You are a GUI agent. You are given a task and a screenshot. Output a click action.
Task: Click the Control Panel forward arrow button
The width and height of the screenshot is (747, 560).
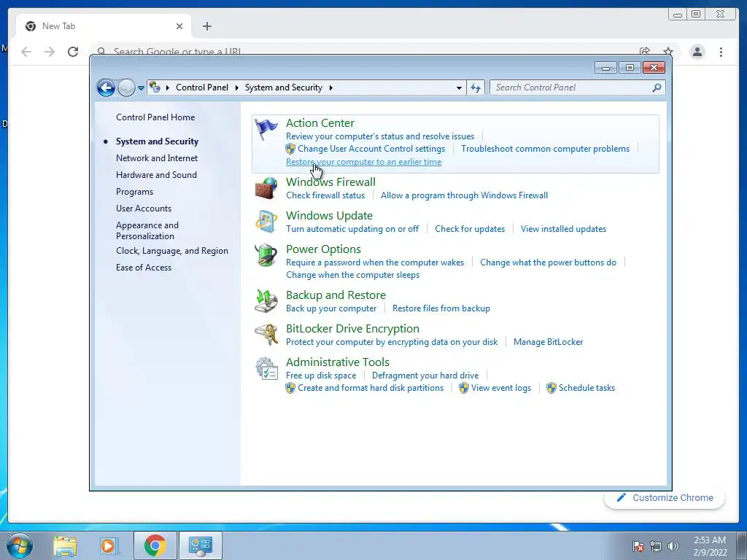pos(126,87)
